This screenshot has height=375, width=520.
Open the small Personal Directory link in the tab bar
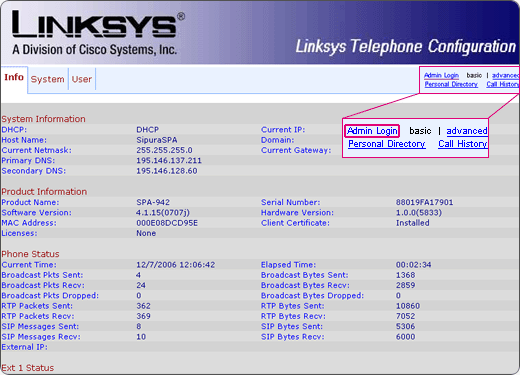click(x=451, y=84)
